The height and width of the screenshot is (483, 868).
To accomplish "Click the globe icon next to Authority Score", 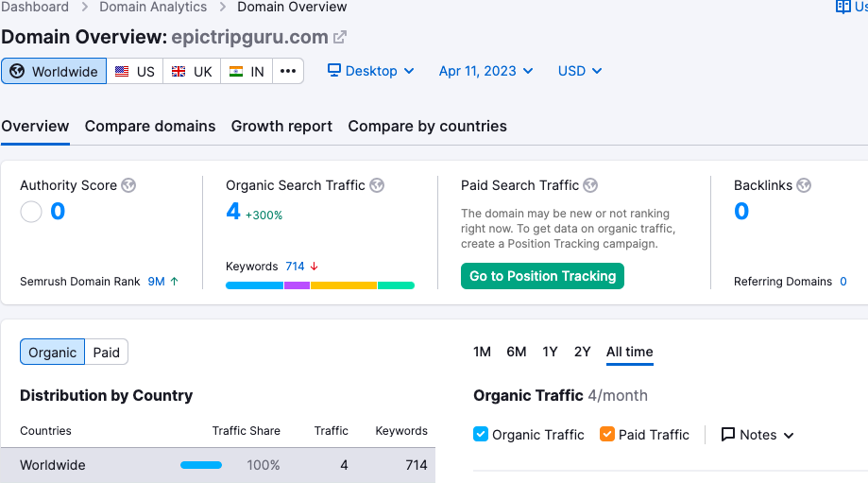I will coord(128,185).
